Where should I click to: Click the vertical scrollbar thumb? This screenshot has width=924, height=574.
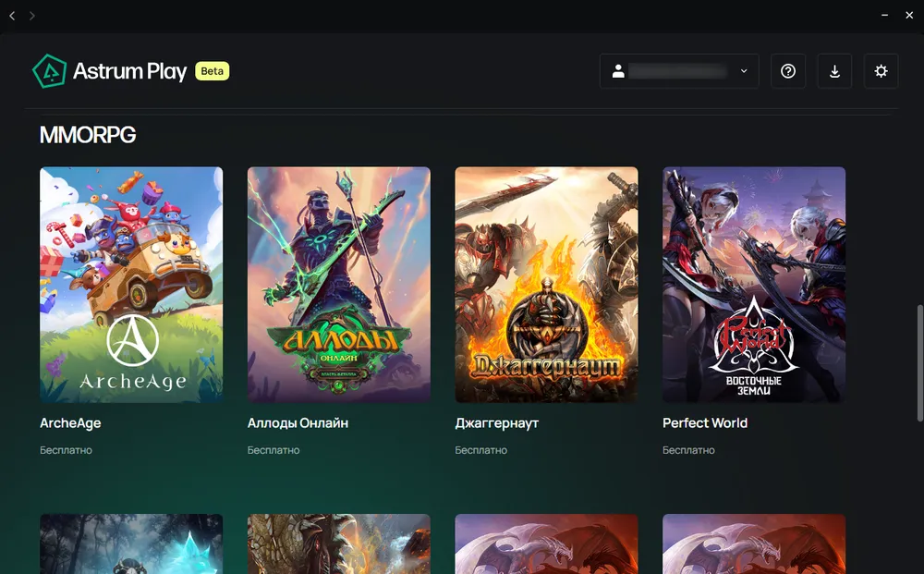(x=920, y=363)
